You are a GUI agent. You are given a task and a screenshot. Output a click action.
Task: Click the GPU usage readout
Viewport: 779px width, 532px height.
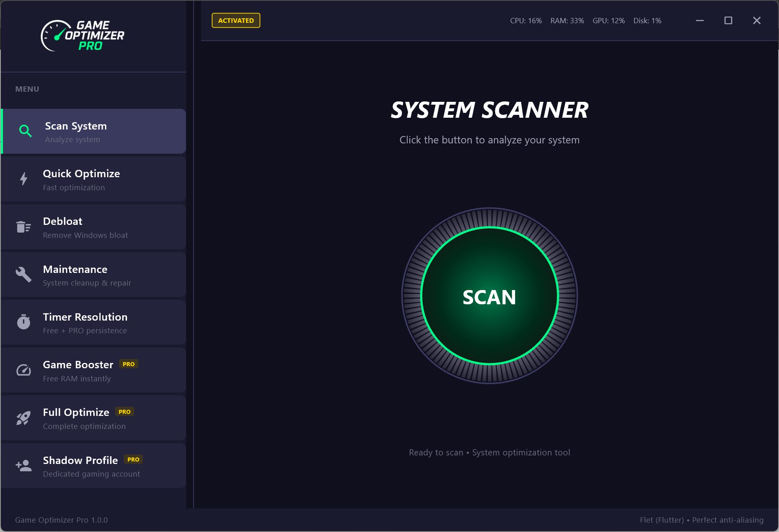point(608,21)
